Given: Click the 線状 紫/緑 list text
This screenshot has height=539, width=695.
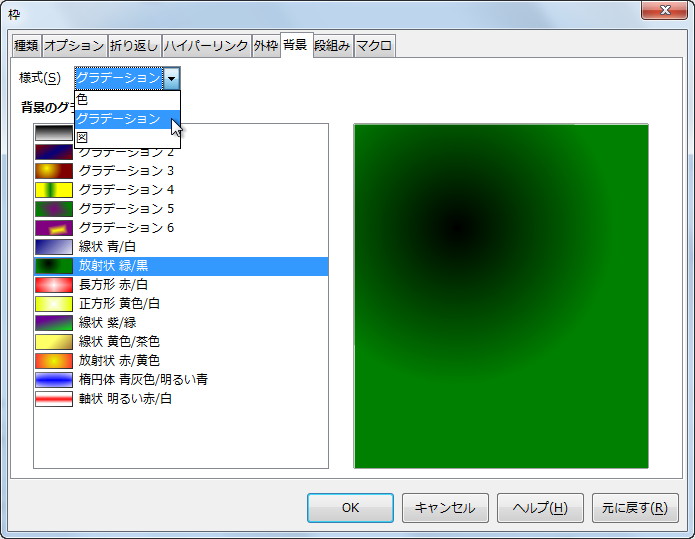Looking at the screenshot, I should pyautogui.click(x=107, y=323).
